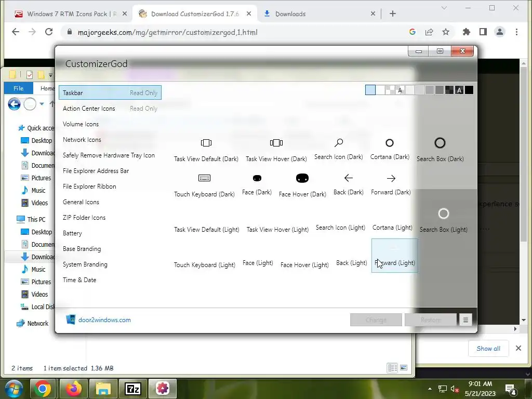Go back in File Explorer
This screenshot has width=532, height=399.
(14, 104)
